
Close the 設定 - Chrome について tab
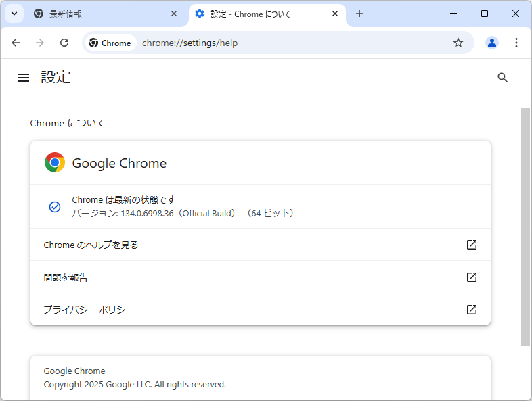[335, 14]
